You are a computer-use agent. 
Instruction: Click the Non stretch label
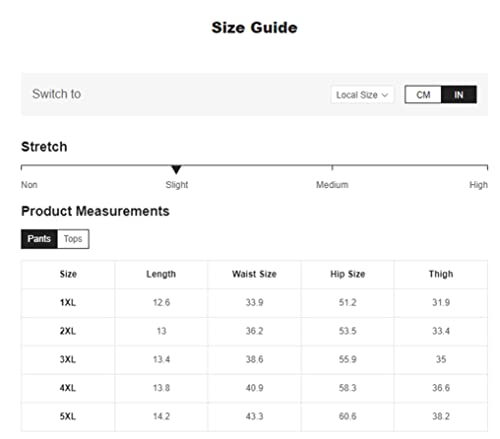tap(29, 185)
